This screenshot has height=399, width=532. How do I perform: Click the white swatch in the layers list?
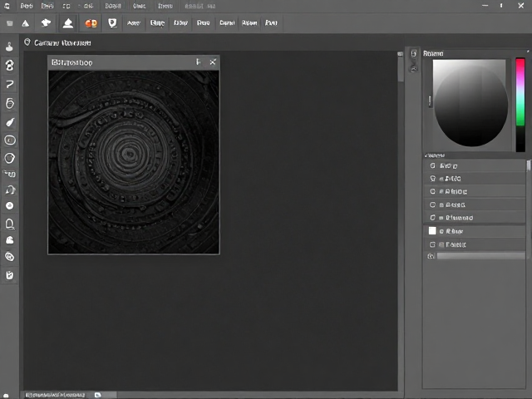(x=432, y=231)
